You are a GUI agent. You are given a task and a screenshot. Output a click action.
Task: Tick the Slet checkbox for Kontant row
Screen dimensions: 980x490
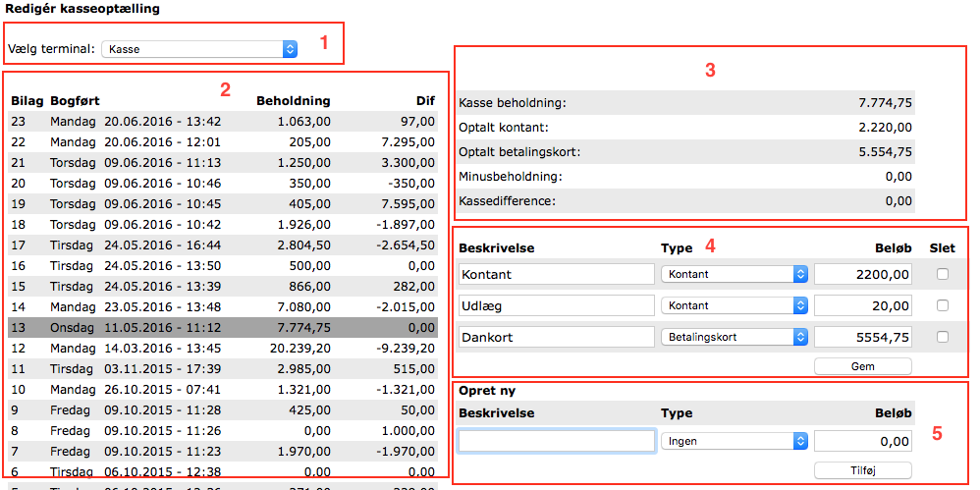click(x=943, y=275)
